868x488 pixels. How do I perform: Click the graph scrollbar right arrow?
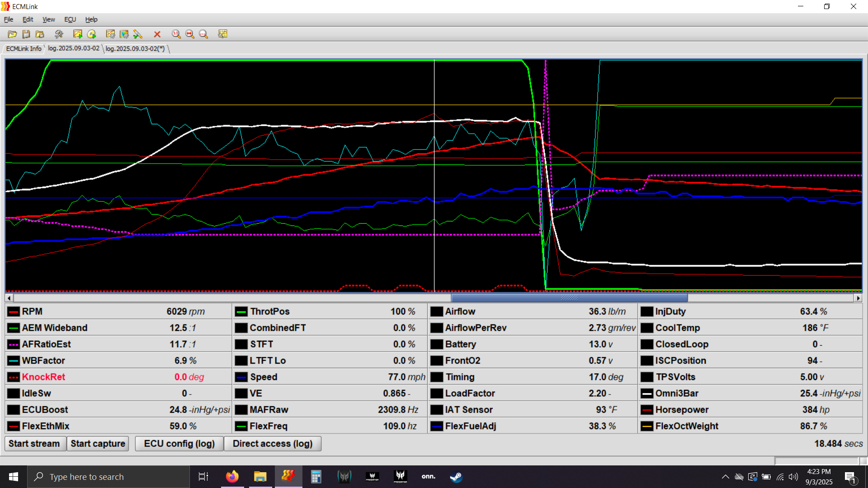tap(858, 298)
